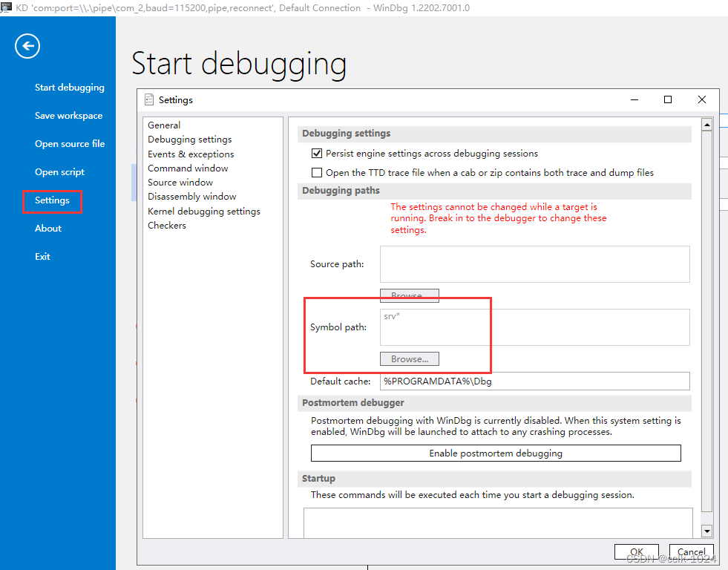Click the back arrow circle icon
This screenshot has width=728, height=570.
[x=27, y=46]
